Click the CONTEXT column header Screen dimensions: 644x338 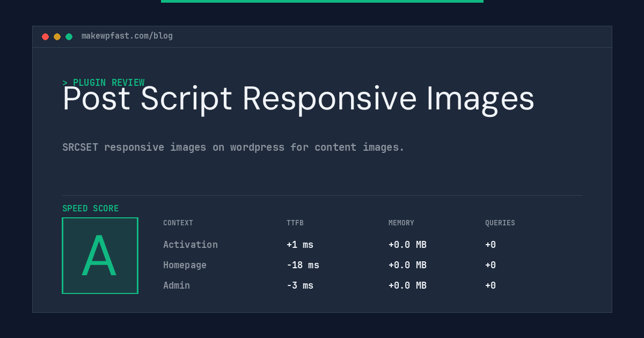pyautogui.click(x=178, y=223)
